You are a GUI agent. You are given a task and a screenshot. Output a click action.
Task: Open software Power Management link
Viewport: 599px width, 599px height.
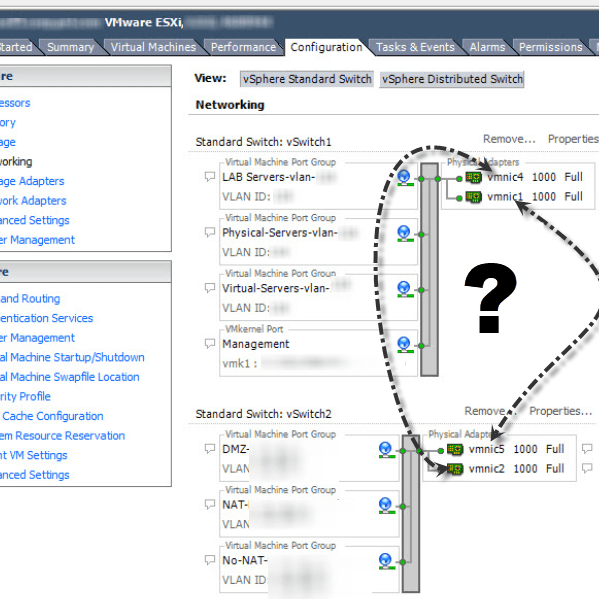tap(37, 338)
